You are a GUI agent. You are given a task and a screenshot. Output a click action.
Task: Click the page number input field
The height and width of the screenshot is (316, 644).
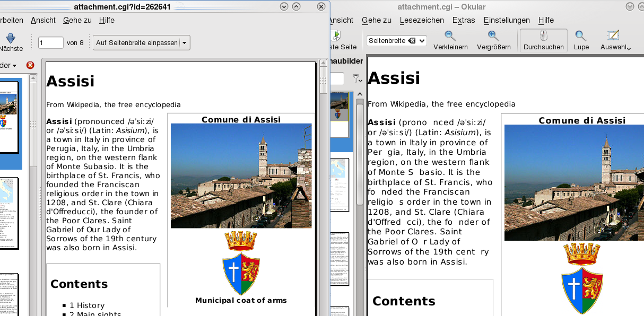[50, 43]
